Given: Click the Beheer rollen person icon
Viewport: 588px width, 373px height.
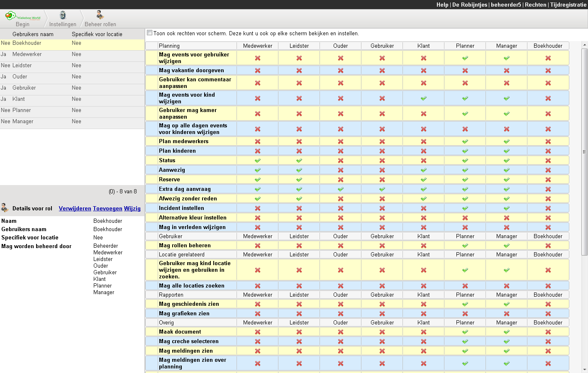Looking at the screenshot, I should (100, 15).
